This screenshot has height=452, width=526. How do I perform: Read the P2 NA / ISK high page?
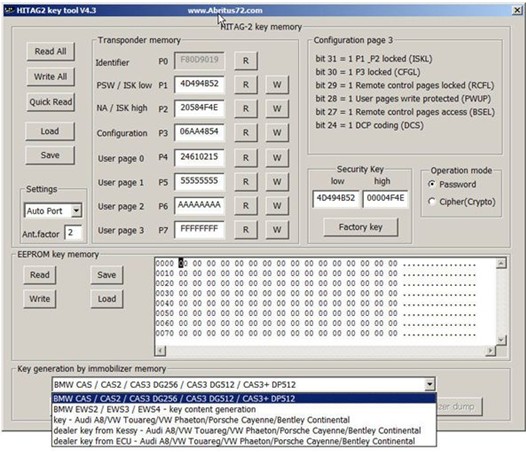[246, 109]
